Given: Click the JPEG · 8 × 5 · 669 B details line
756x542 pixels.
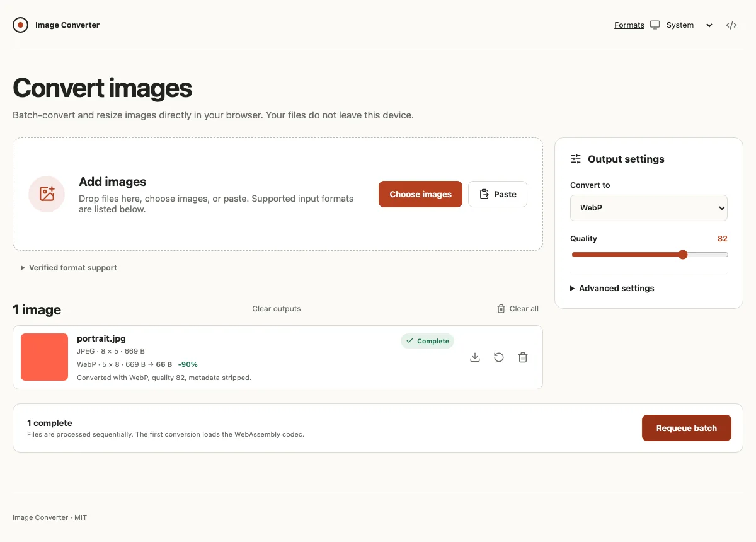Looking at the screenshot, I should click(111, 351).
